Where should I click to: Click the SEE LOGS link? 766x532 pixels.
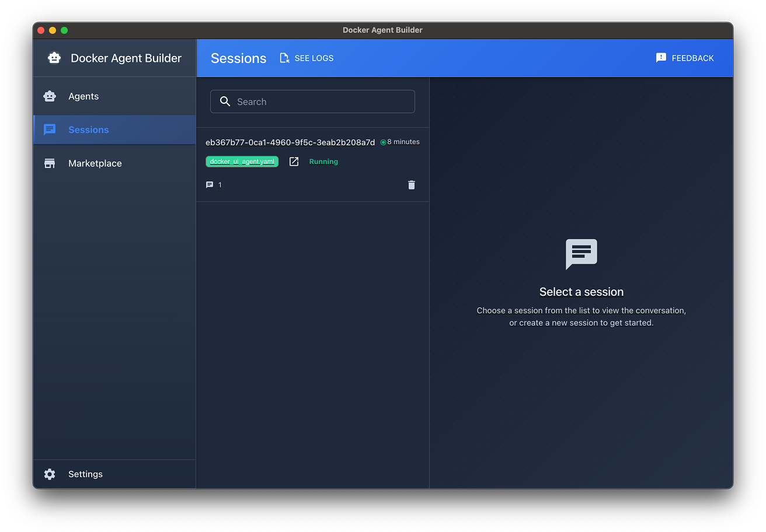[x=314, y=58]
